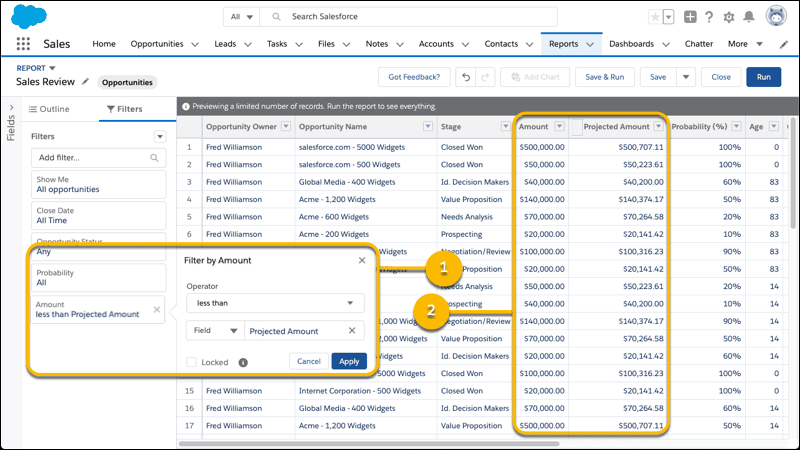Open the Probability (%) column menu
This screenshot has width=800, height=450.
click(736, 127)
